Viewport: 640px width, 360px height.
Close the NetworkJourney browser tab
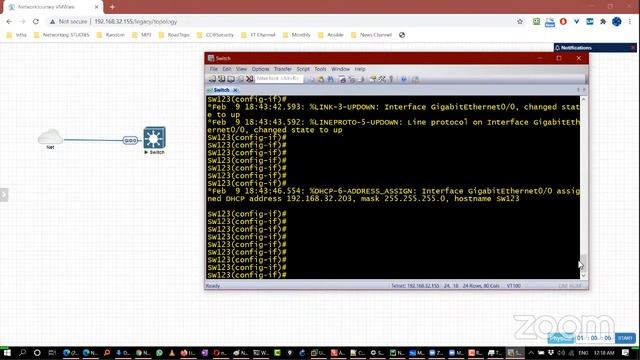click(97, 7)
